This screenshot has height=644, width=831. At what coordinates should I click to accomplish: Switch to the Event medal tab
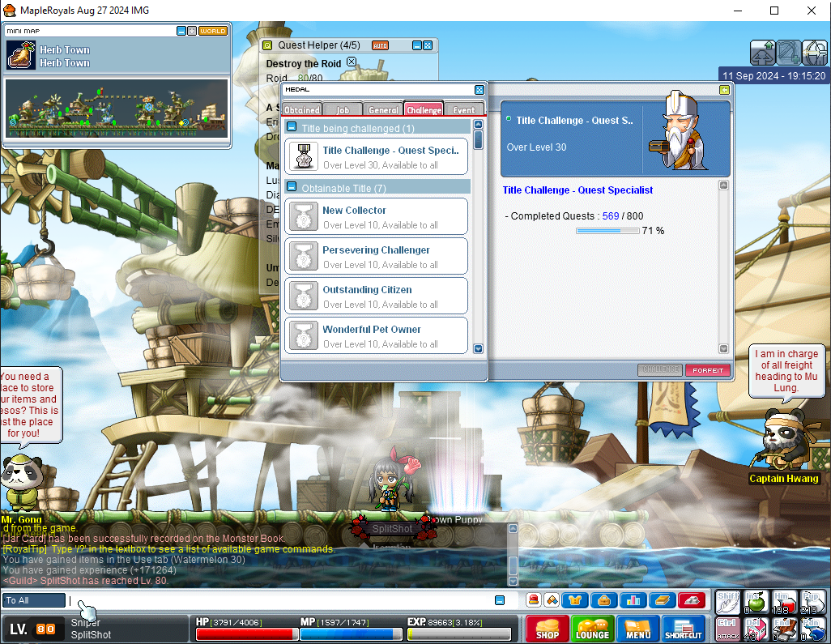point(464,110)
